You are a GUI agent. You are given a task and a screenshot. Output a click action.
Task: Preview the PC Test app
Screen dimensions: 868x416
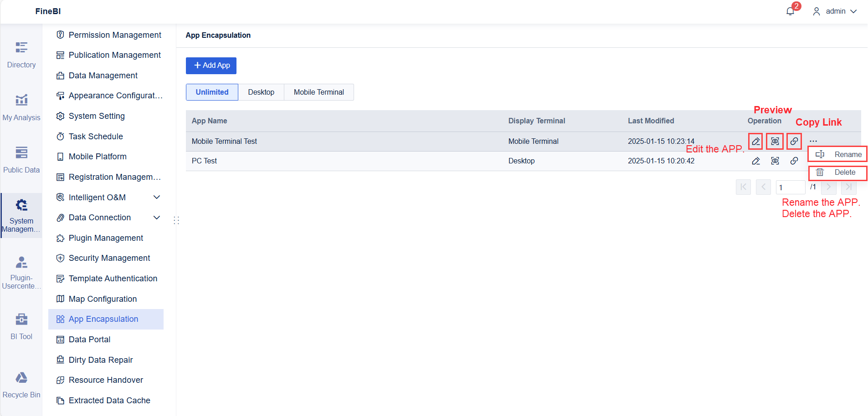tap(775, 161)
